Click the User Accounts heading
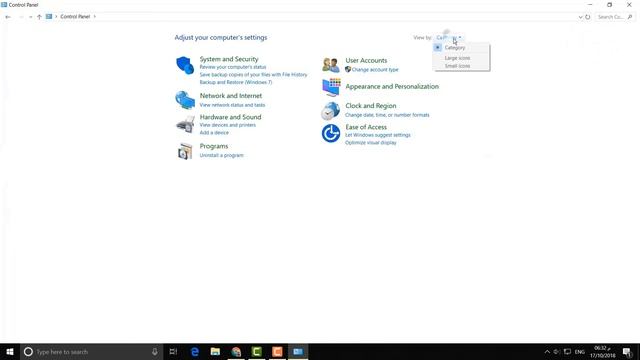Viewport: 640px width, 360px height. [366, 60]
